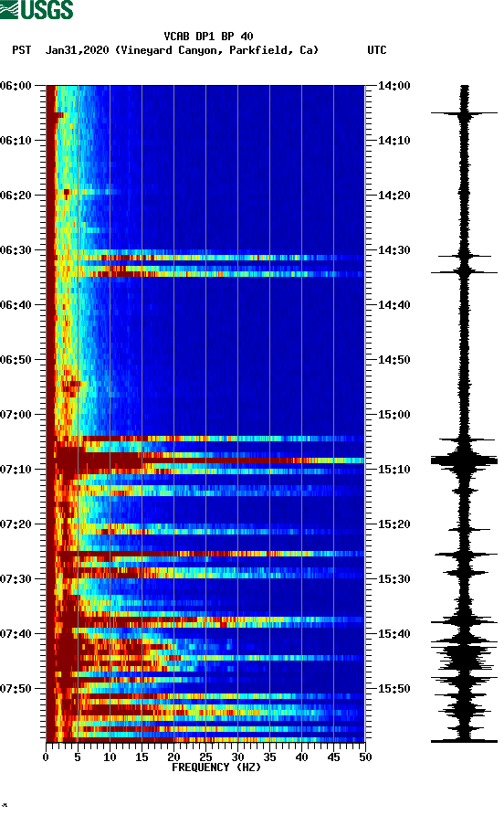The width and height of the screenshot is (504, 815).
Task: Click the 15:10 UTC axis label
Action: point(394,470)
